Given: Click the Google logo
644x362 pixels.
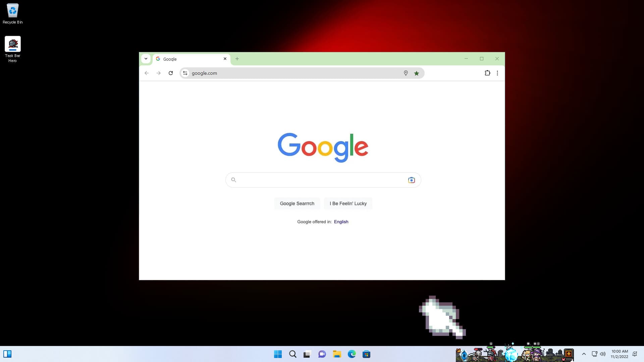Looking at the screenshot, I should pyautogui.click(x=323, y=147).
